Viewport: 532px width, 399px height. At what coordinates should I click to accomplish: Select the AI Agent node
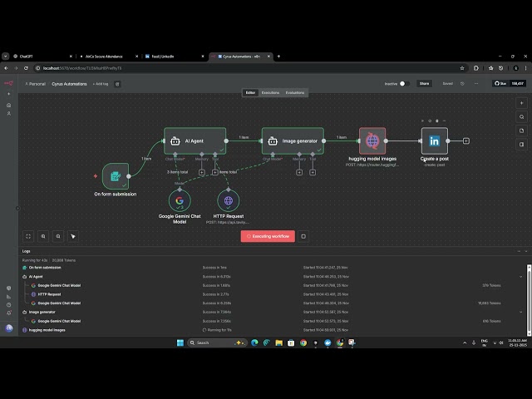point(195,140)
